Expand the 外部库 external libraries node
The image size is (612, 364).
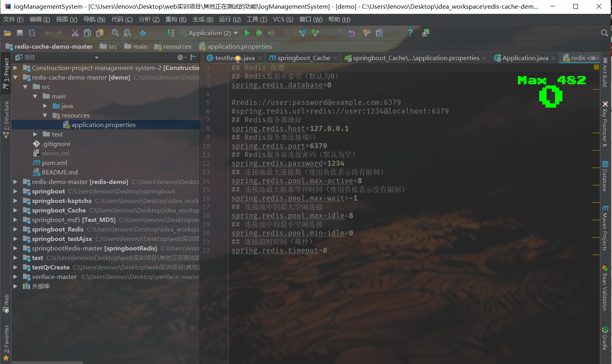pyautogui.click(x=15, y=286)
